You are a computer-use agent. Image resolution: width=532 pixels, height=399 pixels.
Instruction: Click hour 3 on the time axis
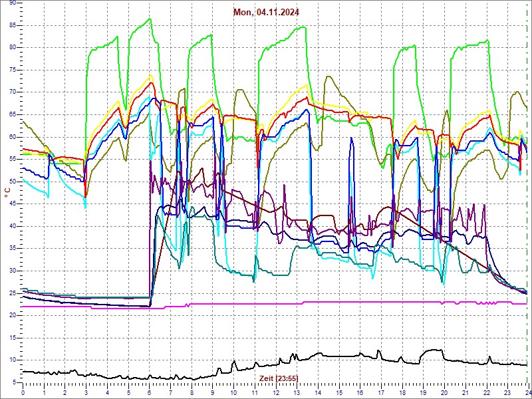[x=86, y=392]
